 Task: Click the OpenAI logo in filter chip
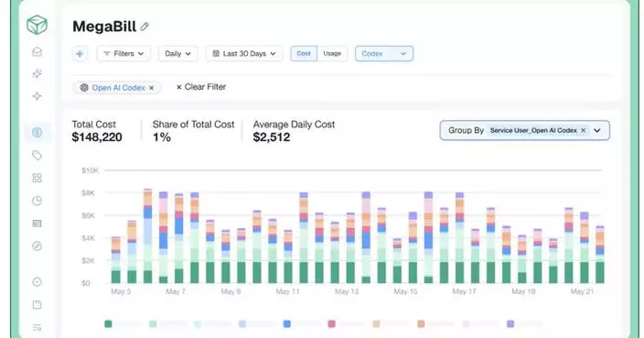click(84, 88)
